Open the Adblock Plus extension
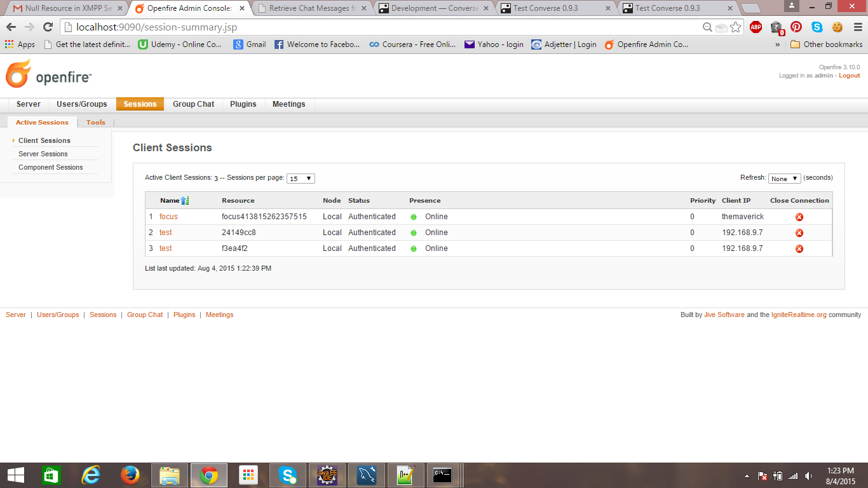 756,27
